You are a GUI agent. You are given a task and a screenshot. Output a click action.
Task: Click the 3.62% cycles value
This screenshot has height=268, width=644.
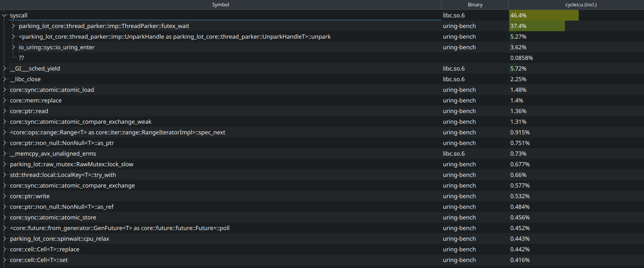518,47
